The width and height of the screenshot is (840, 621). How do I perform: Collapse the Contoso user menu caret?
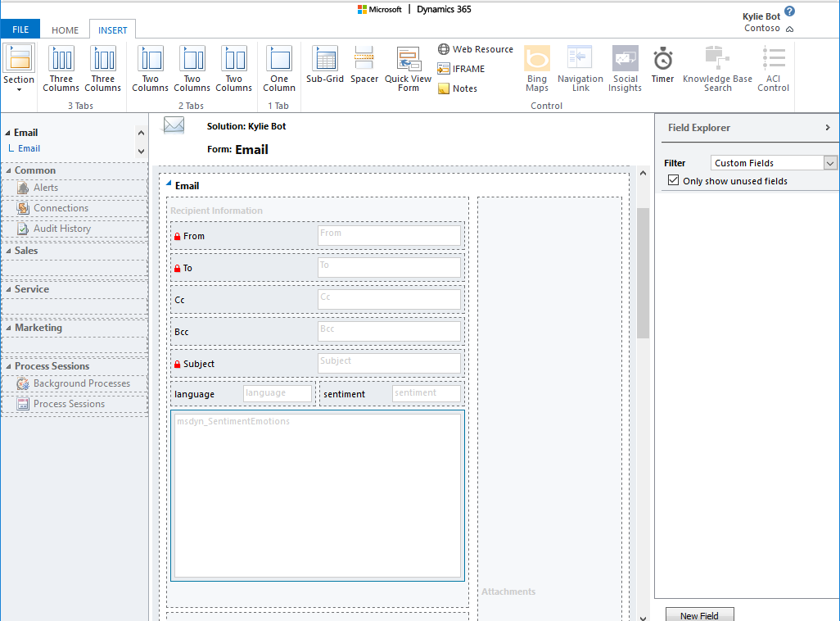(x=789, y=29)
